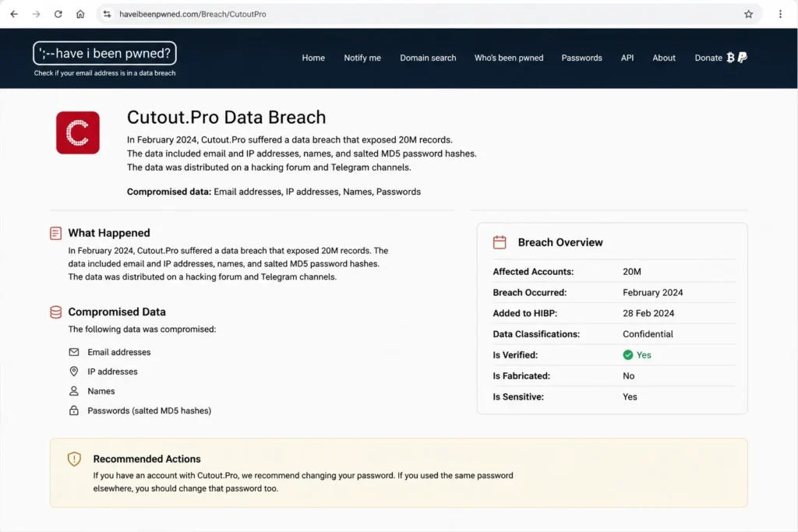This screenshot has height=532, width=798.
Task: Click Passwords (salted MD5 hashes) text
Action: point(149,410)
